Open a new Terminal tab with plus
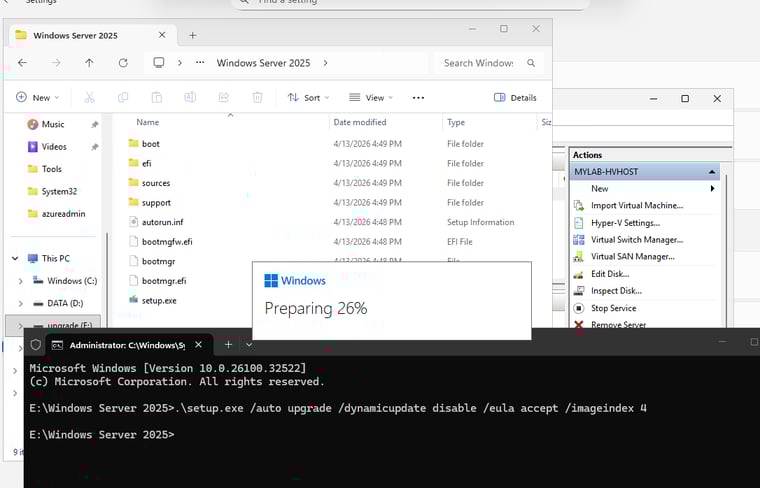Viewport: 760px width, 488px height. [x=228, y=345]
